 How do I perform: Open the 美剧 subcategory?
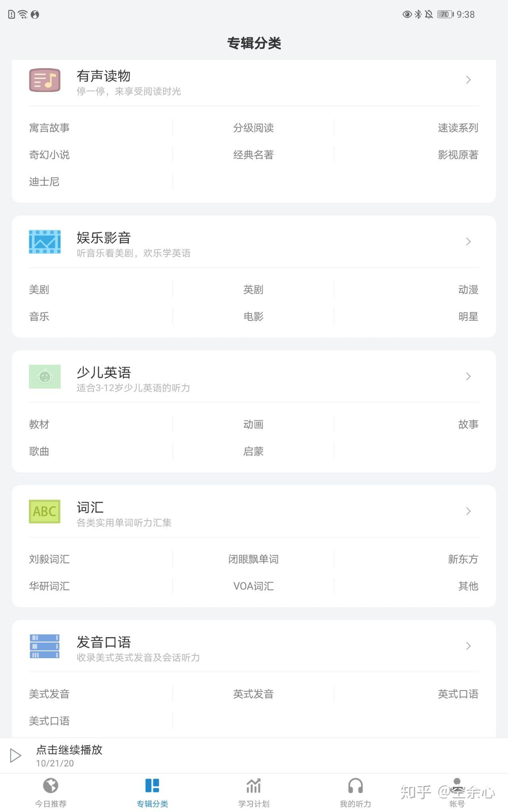coord(39,289)
